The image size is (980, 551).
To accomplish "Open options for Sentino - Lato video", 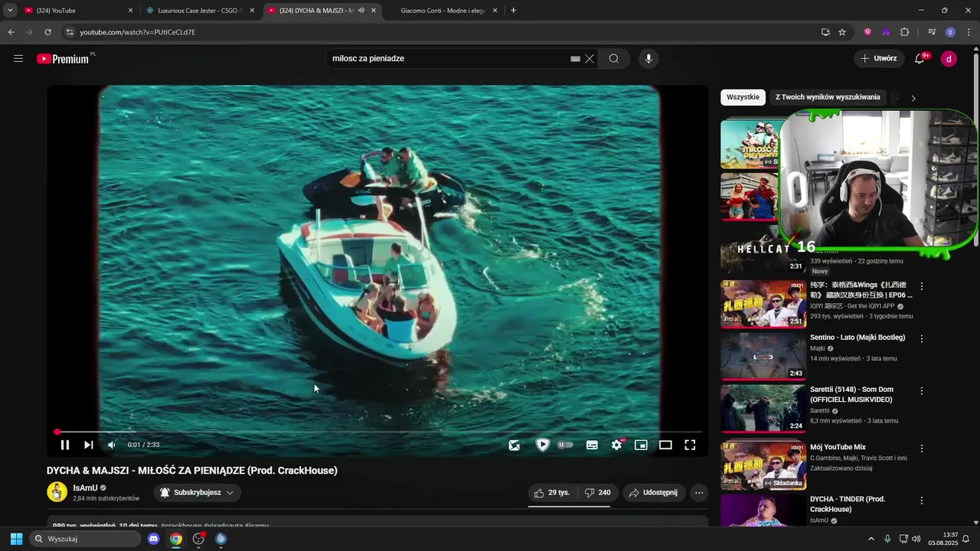I will click(922, 338).
